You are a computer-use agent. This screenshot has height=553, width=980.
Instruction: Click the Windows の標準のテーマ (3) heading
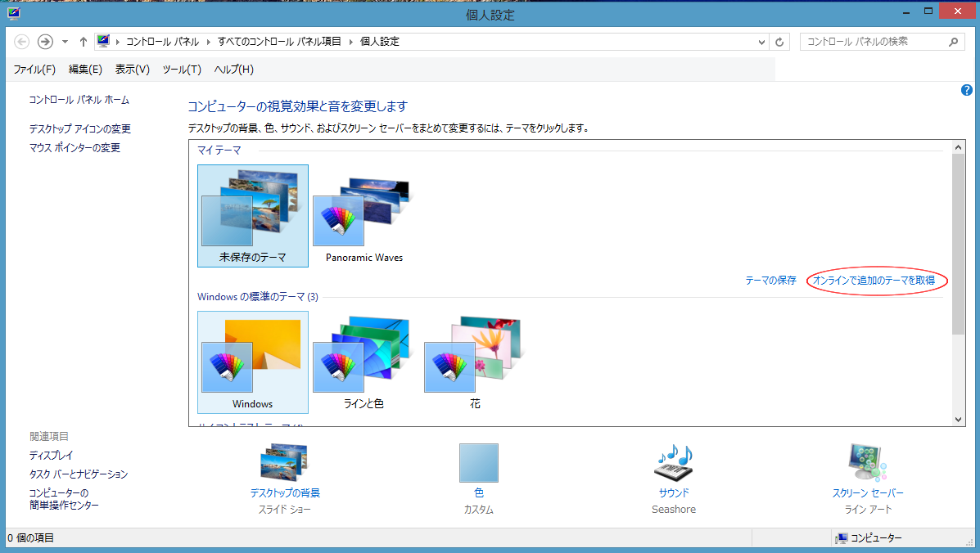click(258, 296)
